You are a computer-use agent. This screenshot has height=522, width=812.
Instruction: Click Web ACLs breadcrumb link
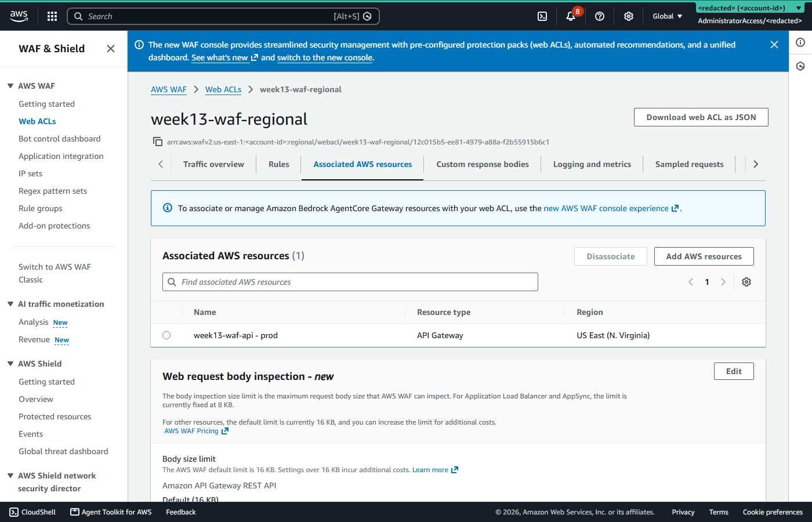click(223, 89)
